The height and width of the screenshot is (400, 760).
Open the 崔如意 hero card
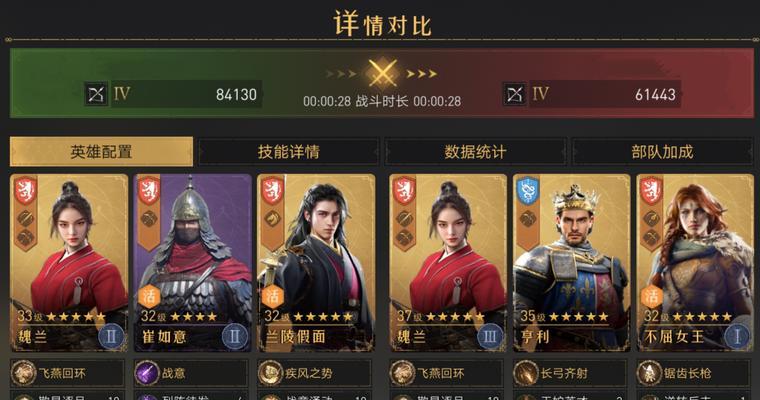pos(193,262)
